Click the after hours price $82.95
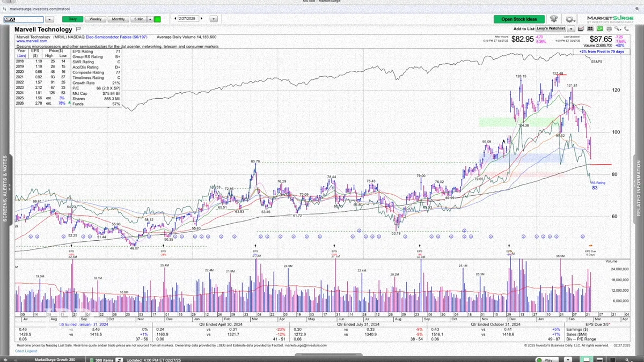The image size is (644, 362). click(x=522, y=39)
